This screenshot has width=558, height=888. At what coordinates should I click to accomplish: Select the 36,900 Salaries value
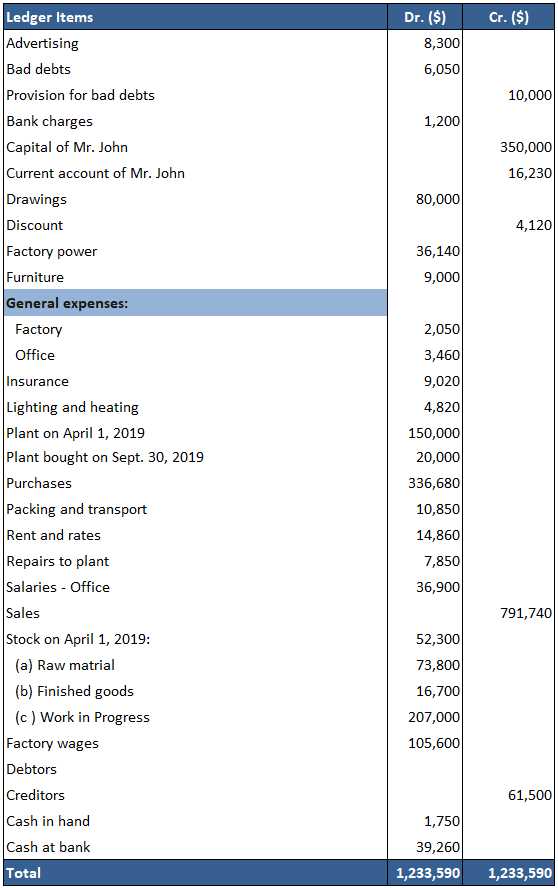(438, 588)
